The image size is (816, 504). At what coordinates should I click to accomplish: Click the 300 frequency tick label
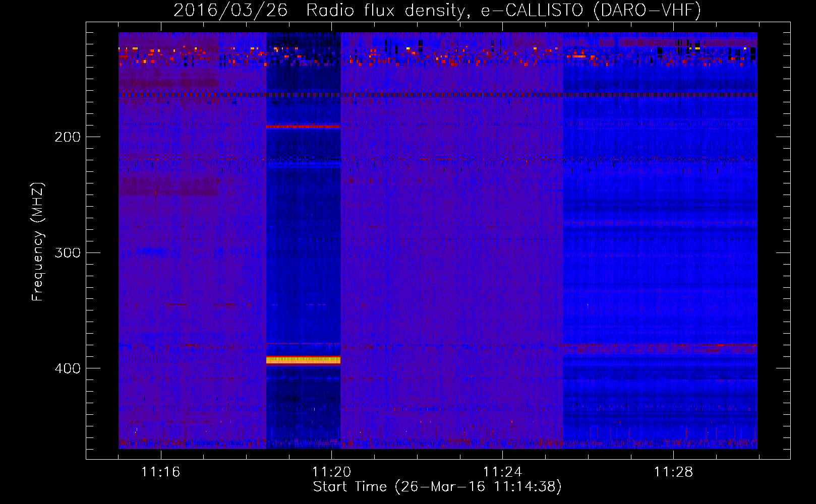click(x=68, y=253)
